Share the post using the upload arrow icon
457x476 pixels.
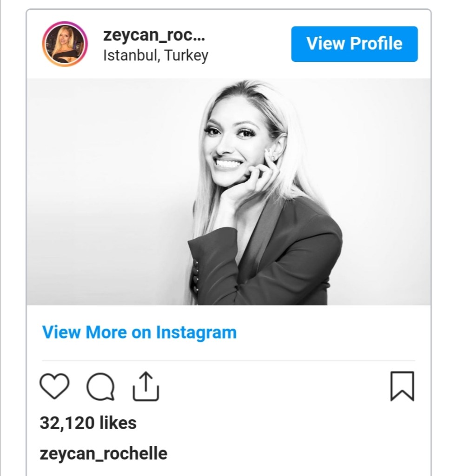[x=146, y=386]
